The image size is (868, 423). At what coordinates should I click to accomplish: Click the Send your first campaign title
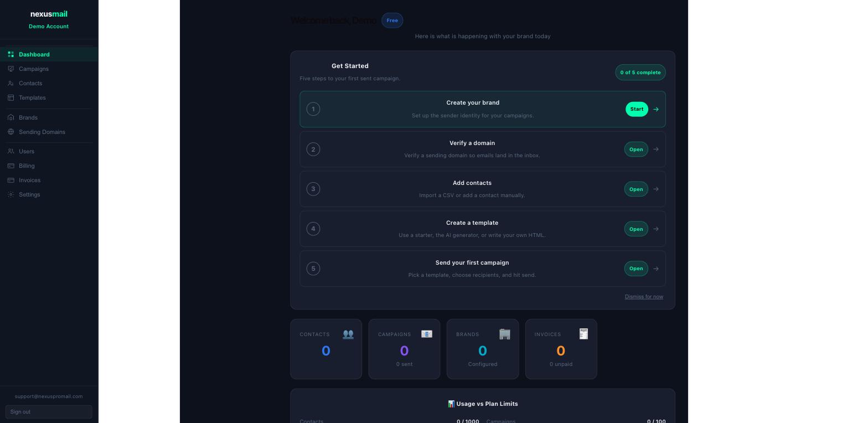coord(472,262)
